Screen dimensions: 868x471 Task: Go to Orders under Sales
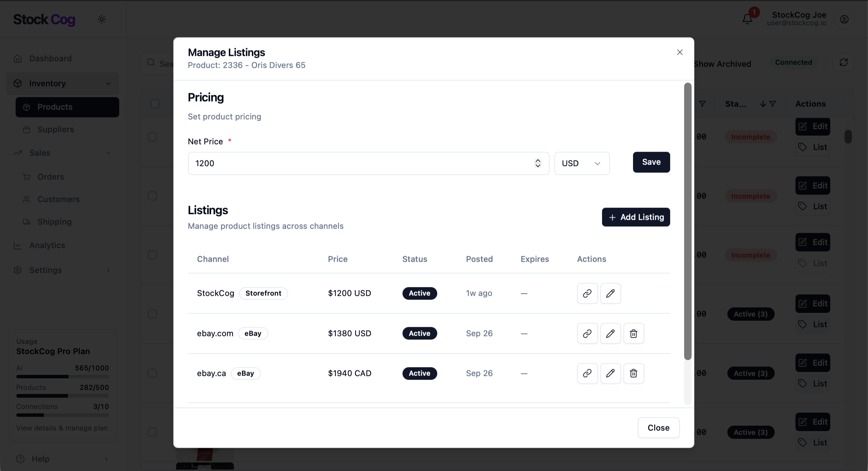point(50,177)
